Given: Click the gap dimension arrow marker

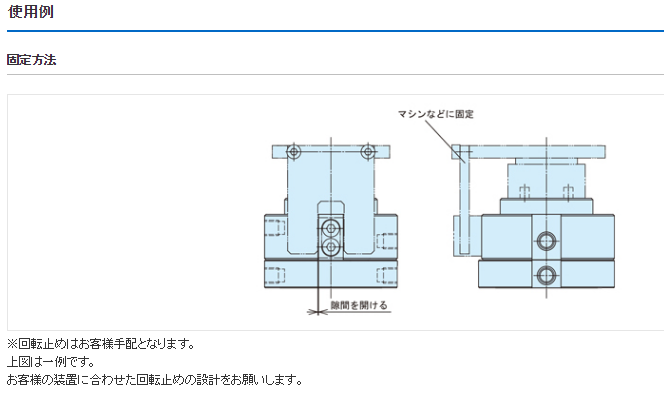Looking at the screenshot, I should pyautogui.click(x=319, y=312).
